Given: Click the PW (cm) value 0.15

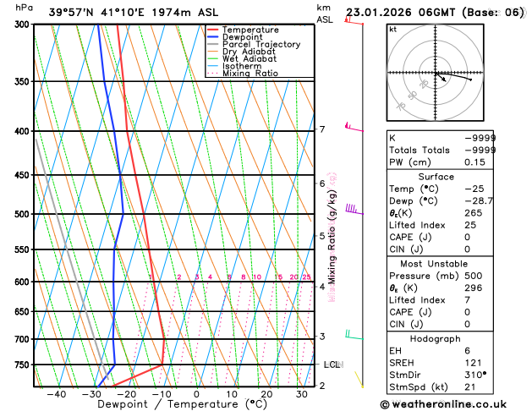Looking at the screenshot, I should (x=475, y=162).
